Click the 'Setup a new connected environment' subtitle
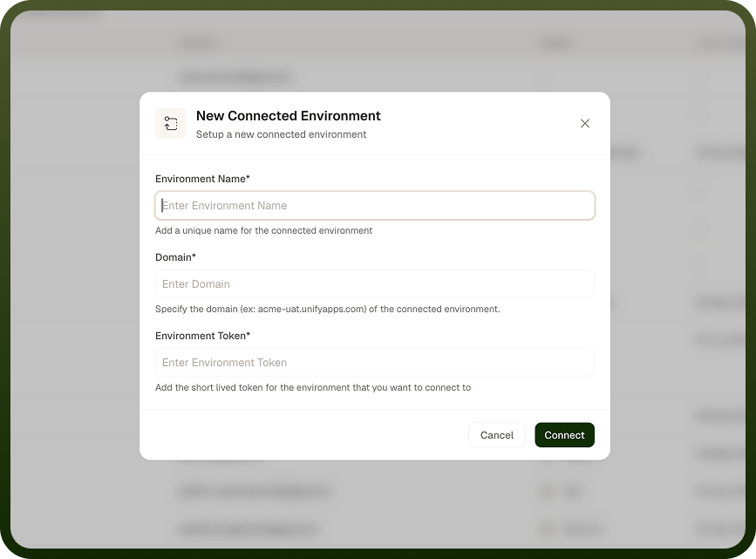Viewport: 756px width, 559px height. tap(281, 134)
